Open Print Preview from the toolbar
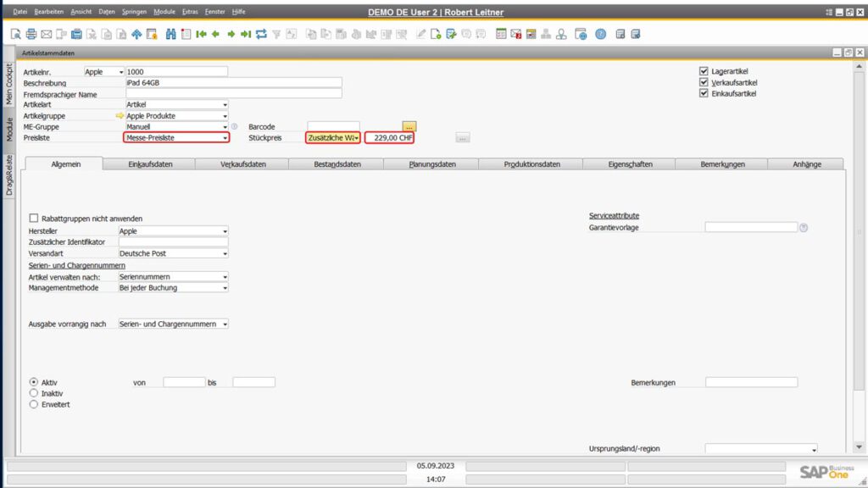This screenshot has height=488, width=868. point(16,34)
